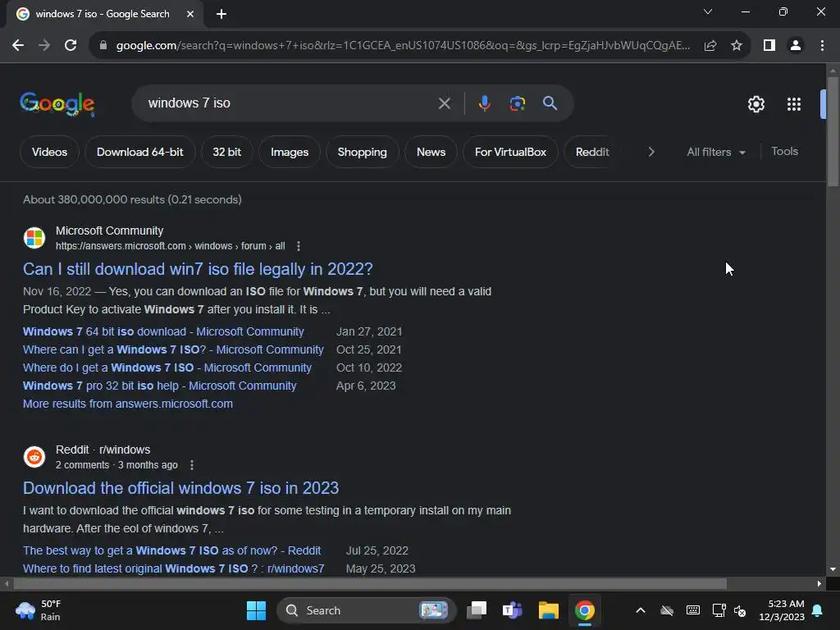The height and width of the screenshot is (630, 840).
Task: Click the Microsoft Community favicon
Action: click(x=34, y=238)
